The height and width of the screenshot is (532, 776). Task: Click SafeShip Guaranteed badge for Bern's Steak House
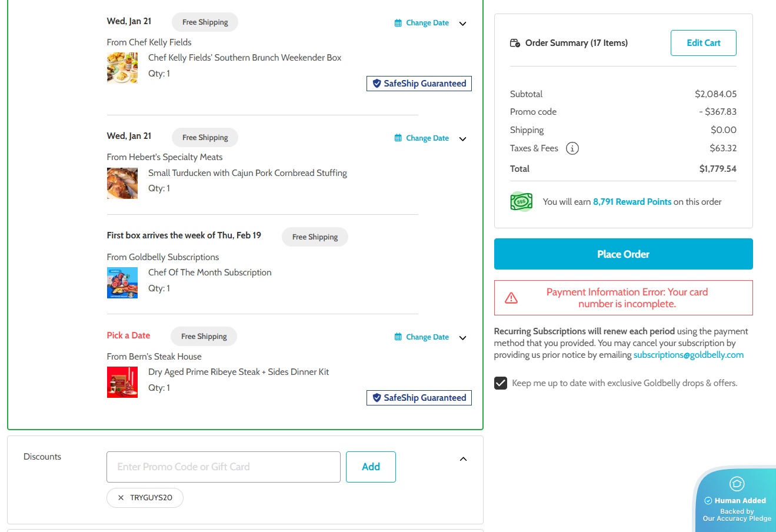pos(419,398)
